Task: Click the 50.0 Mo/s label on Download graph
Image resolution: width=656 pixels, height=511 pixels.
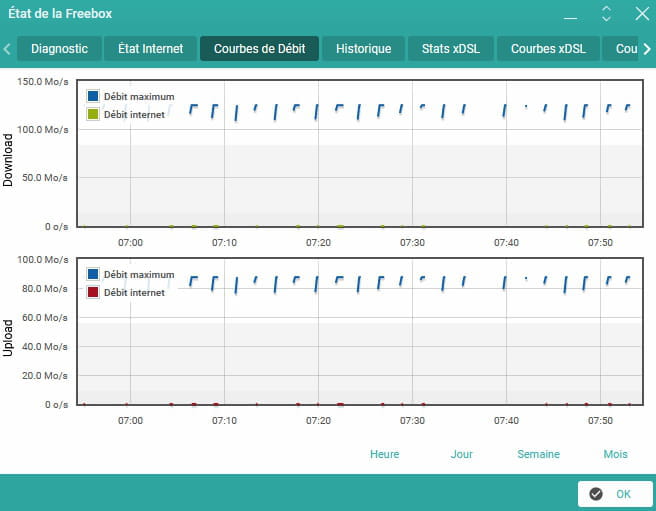Action: coord(45,177)
